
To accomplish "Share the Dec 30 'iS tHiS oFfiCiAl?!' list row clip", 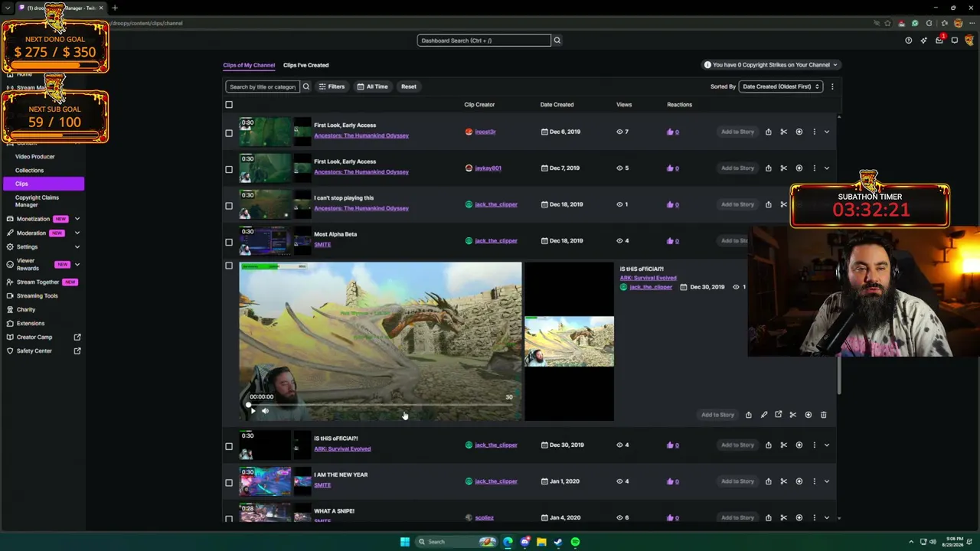I will click(x=768, y=445).
